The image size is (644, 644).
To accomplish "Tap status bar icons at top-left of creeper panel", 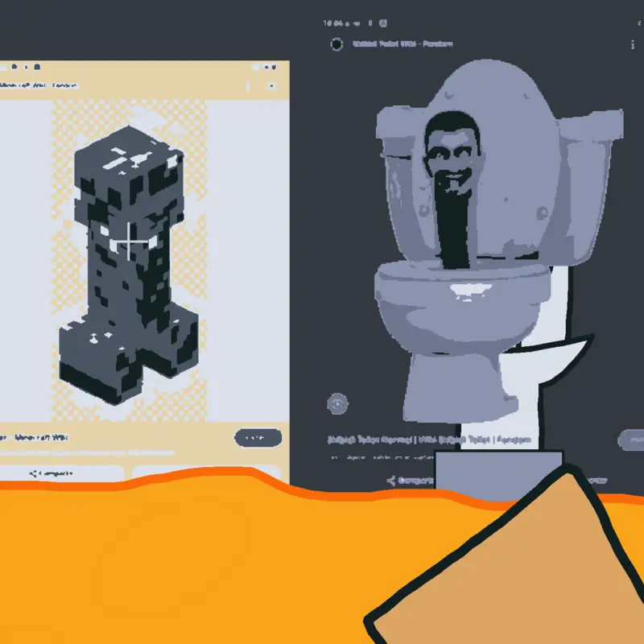I will 26,67.
